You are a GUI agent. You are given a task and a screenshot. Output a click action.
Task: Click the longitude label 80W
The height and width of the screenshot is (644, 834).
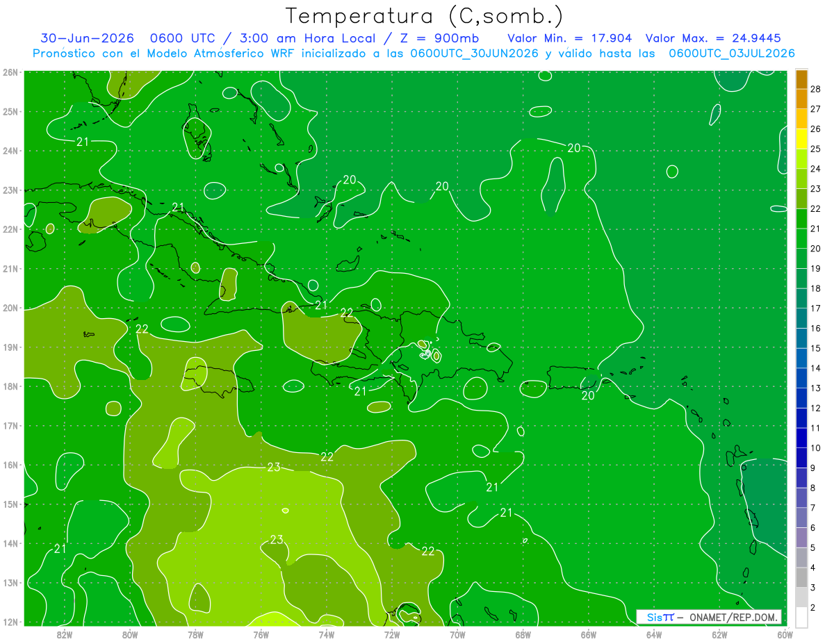click(130, 634)
